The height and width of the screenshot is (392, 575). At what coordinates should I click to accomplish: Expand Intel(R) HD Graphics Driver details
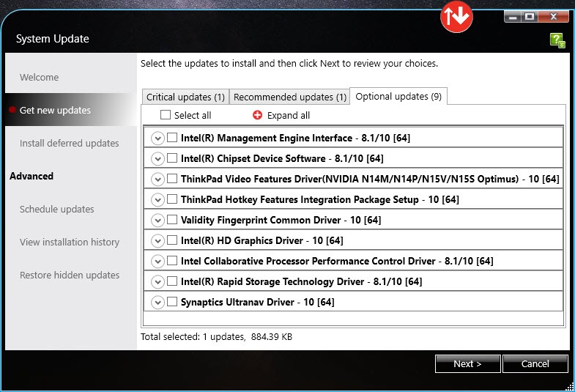click(157, 241)
